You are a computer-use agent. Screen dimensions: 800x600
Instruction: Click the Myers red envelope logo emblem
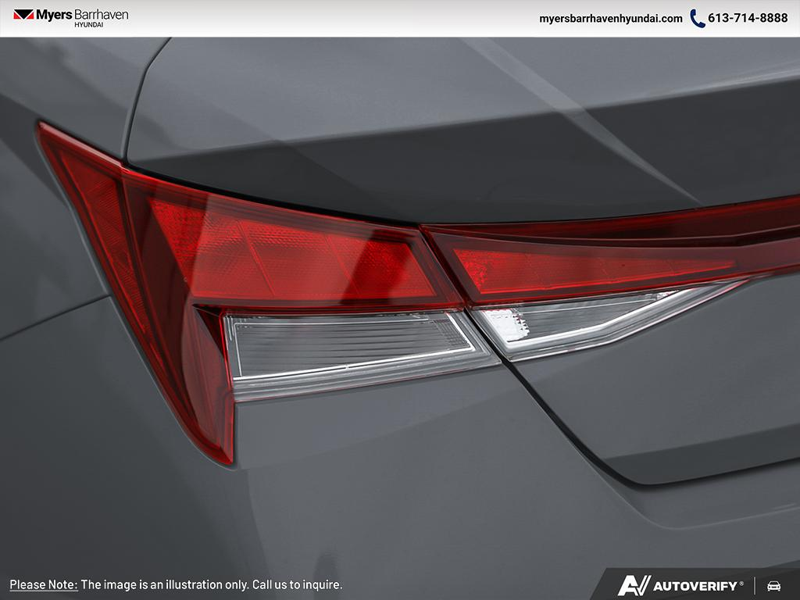point(23,16)
